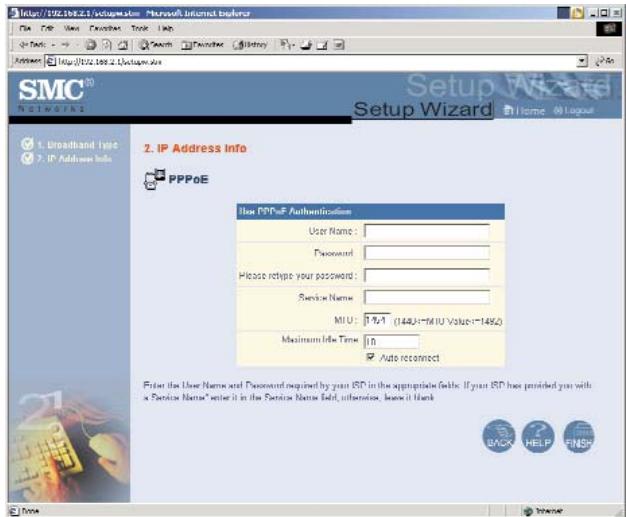Open the Favorites menu
626x517 pixels.
click(x=105, y=28)
